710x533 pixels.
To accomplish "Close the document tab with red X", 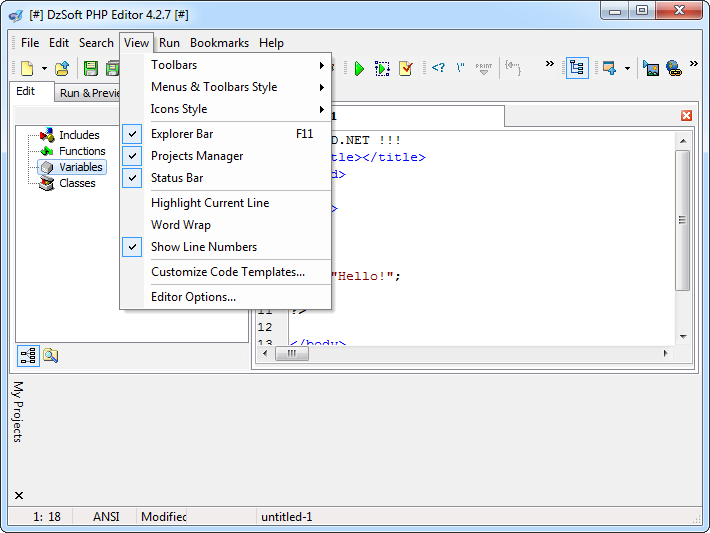I will 686,116.
